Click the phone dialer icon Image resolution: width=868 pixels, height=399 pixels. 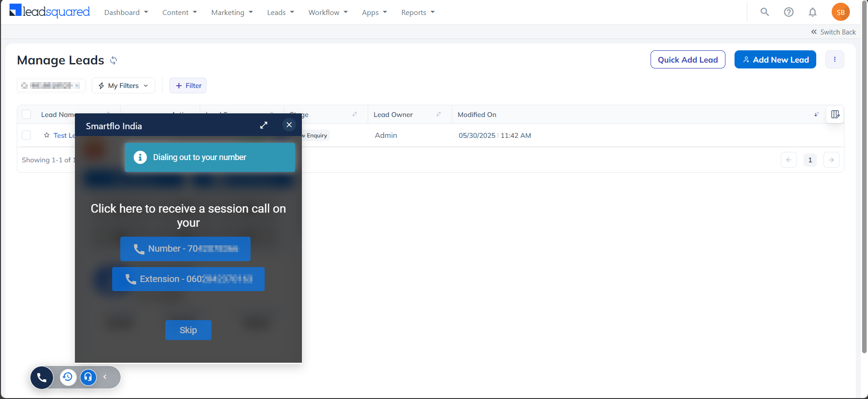coord(42,377)
